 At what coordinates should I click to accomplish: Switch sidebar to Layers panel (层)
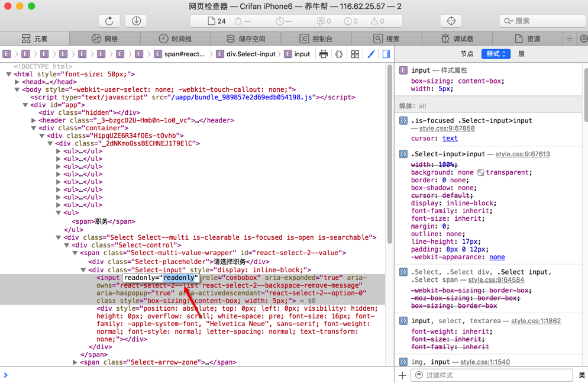(x=521, y=54)
